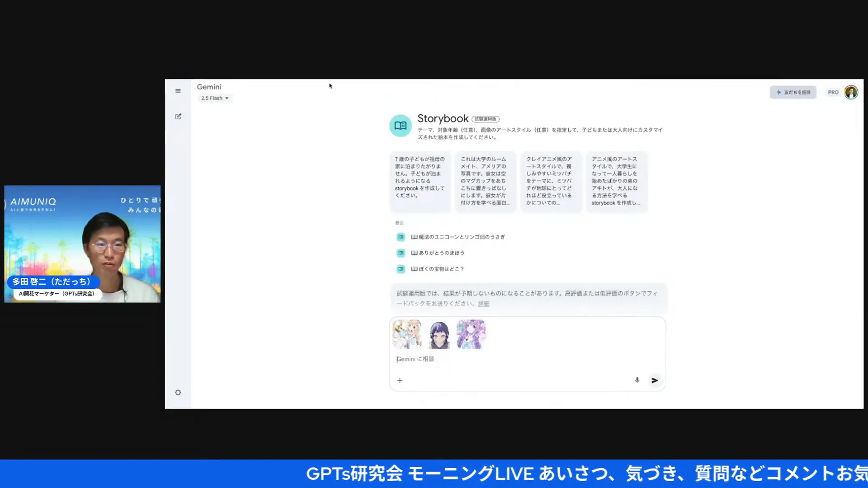Open recent story about magic unicorn and apple orchard
Image resolution: width=868 pixels, height=488 pixels.
tap(458, 237)
